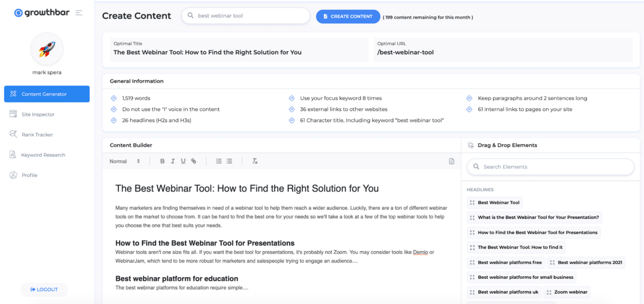The image size is (644, 304).
Task: Open the Site Inspector section
Action: coord(38,114)
